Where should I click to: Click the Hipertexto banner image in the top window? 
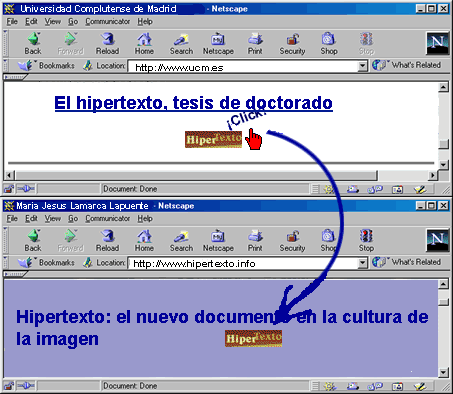point(213,139)
